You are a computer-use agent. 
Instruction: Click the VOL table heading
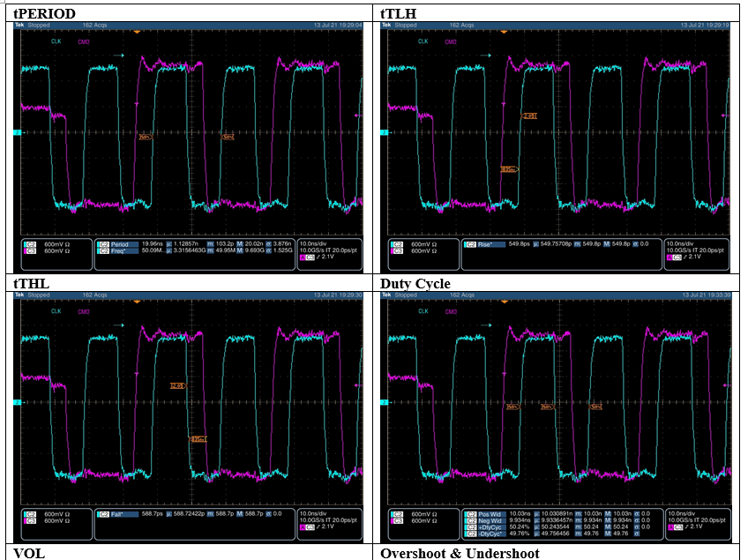(x=29, y=553)
